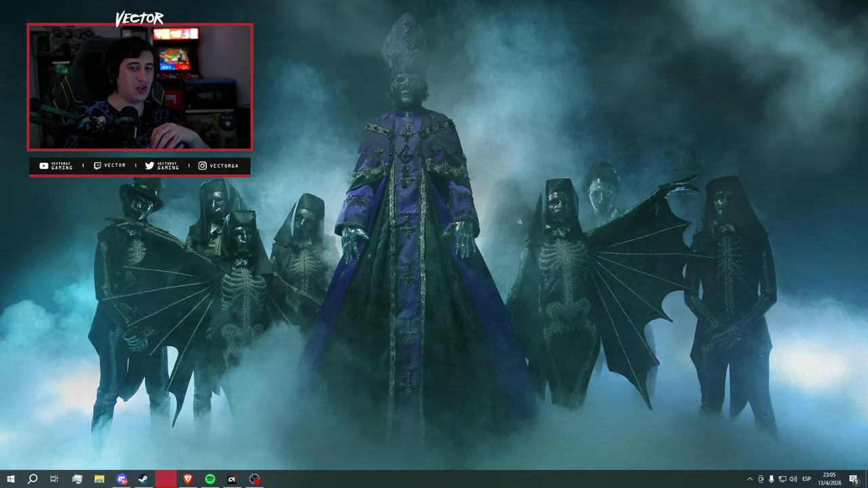Open network status tray icon
The height and width of the screenshot is (488, 868).
pyautogui.click(x=783, y=479)
